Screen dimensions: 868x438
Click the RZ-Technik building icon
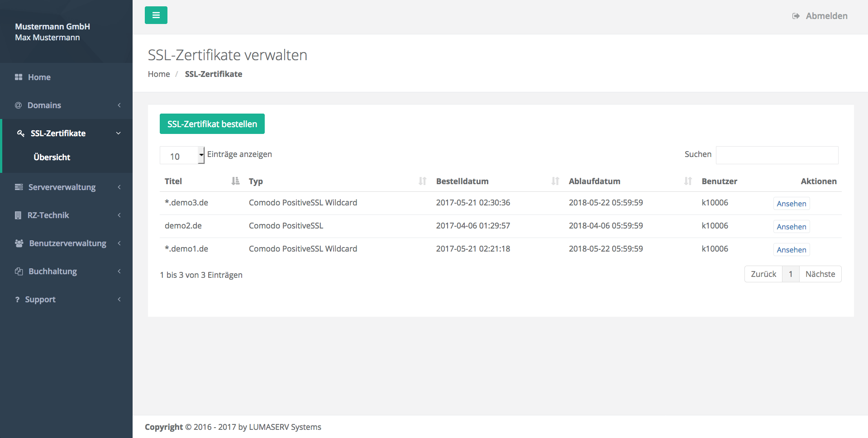coord(18,215)
